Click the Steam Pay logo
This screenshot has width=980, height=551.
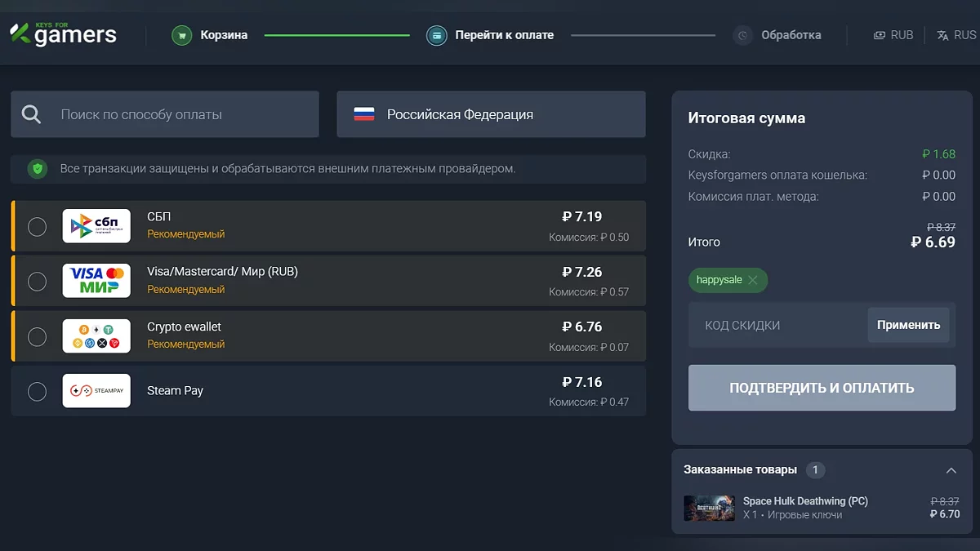[x=96, y=391]
